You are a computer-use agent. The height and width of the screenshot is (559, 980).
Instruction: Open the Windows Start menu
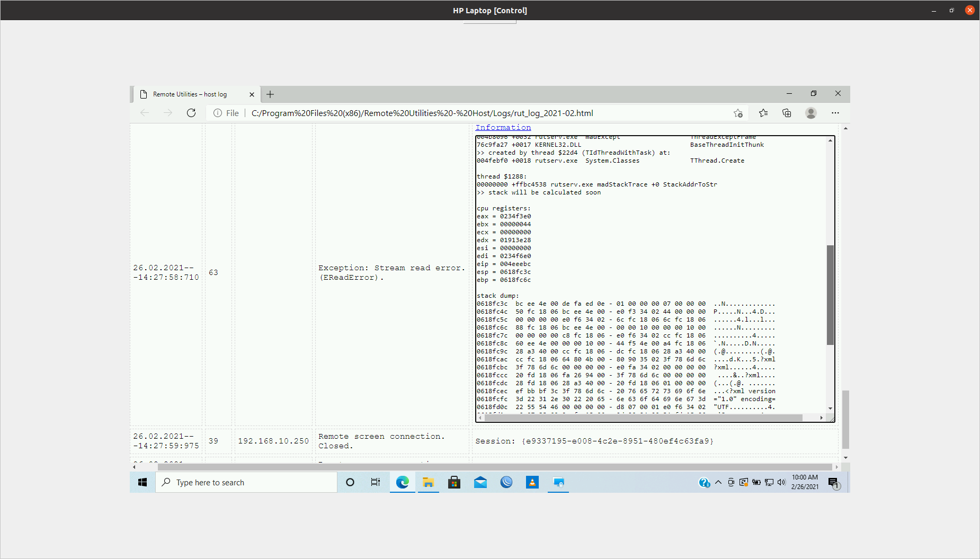(x=142, y=482)
